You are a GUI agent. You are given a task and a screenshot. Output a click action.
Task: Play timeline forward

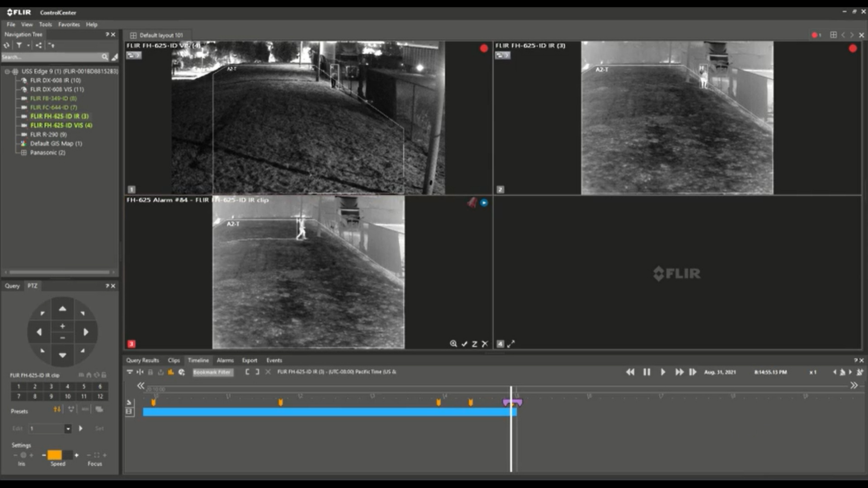pos(663,372)
